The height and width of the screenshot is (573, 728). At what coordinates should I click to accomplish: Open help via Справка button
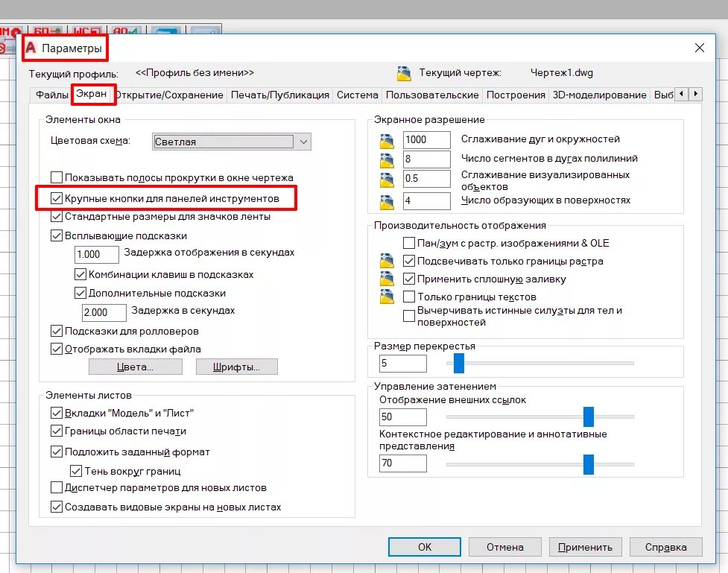pos(666,547)
